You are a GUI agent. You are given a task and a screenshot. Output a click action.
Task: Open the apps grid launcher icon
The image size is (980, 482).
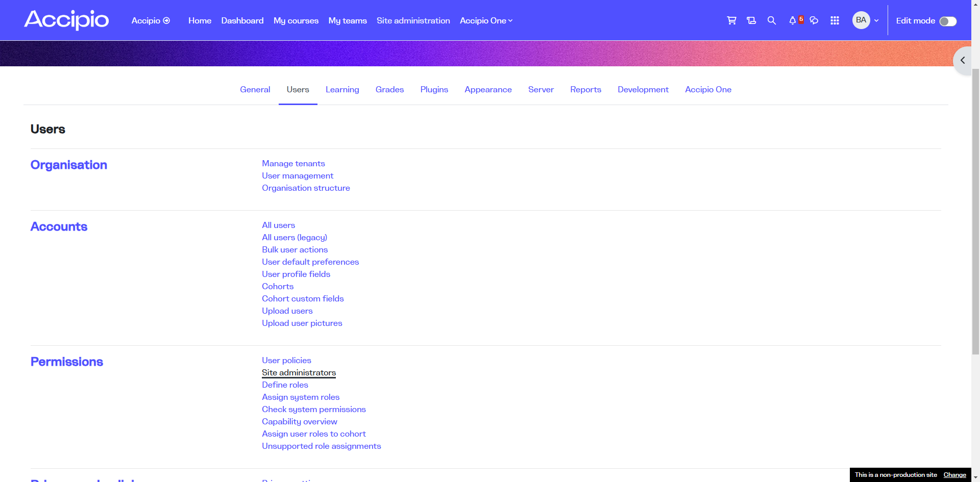coord(835,20)
